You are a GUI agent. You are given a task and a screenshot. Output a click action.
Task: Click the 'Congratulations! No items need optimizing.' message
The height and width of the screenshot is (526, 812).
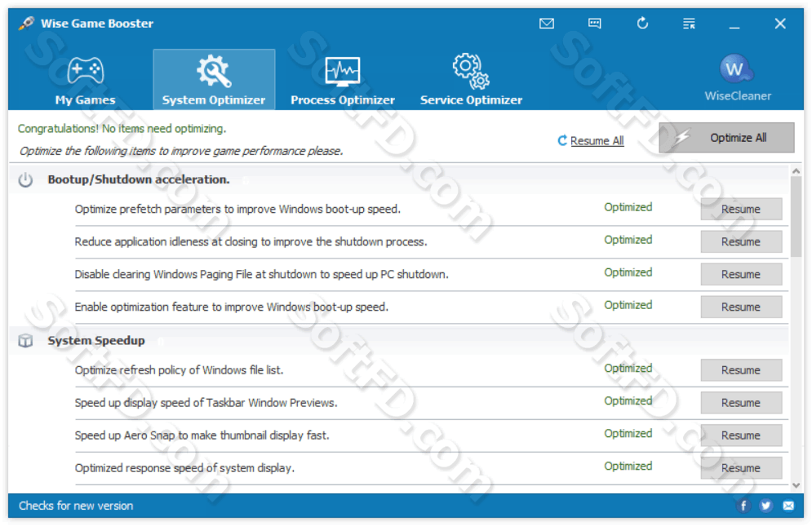122,128
